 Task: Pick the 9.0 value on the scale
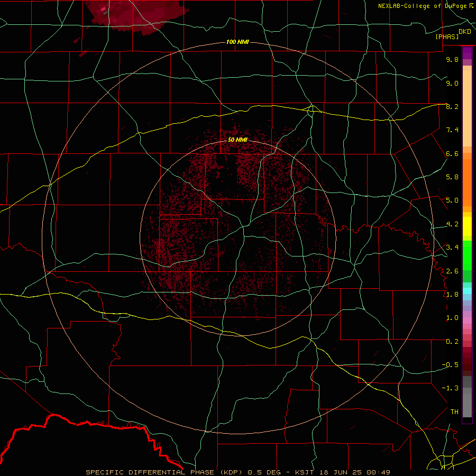pos(452,83)
